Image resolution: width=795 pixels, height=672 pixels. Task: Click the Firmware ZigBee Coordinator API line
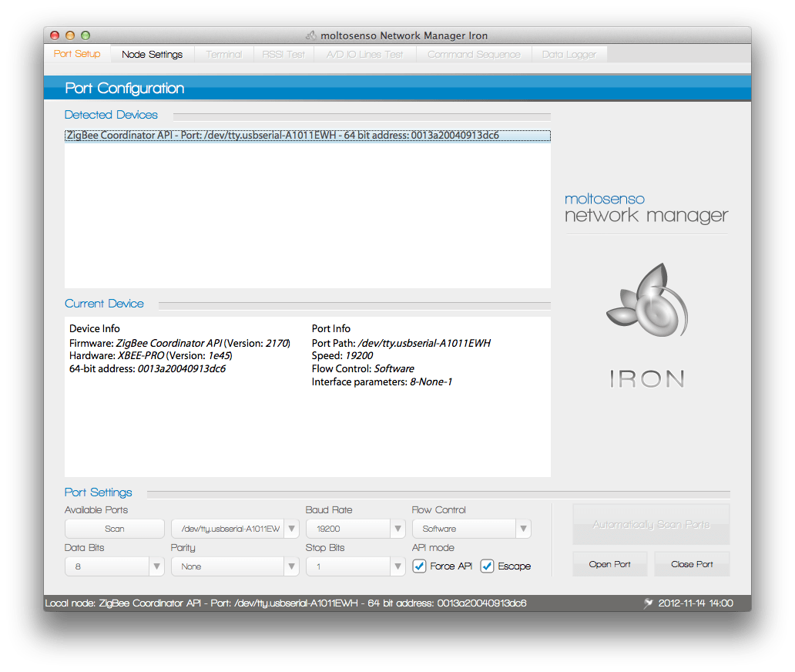click(x=180, y=344)
